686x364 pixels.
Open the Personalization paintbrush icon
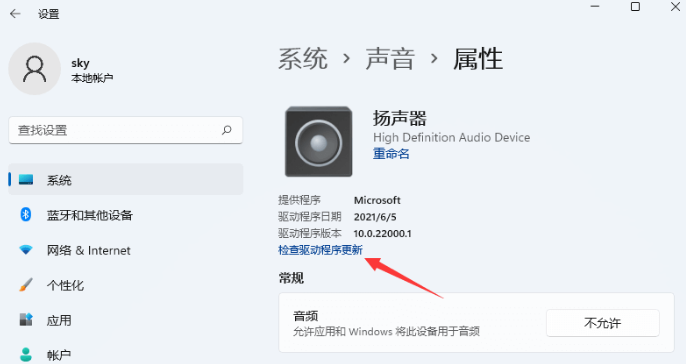(x=26, y=285)
